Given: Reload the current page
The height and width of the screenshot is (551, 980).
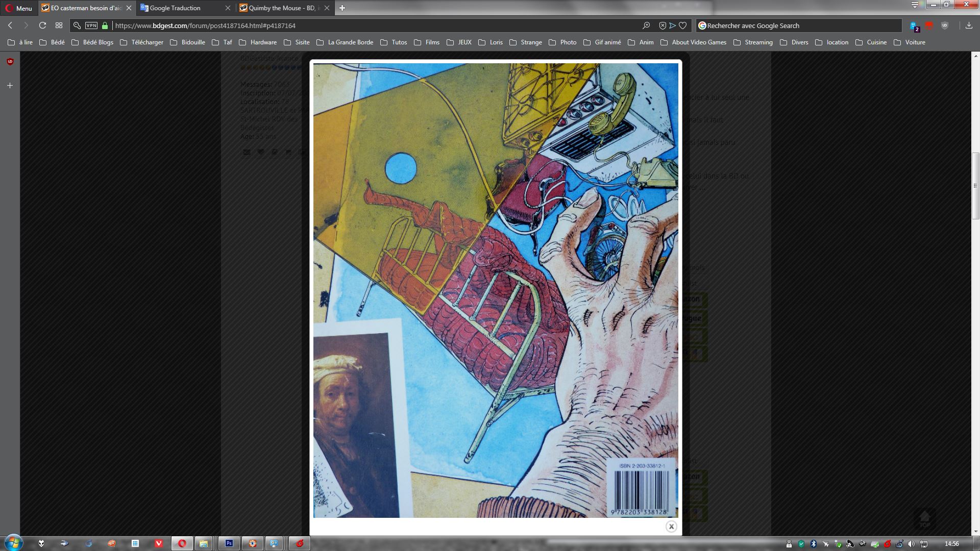Looking at the screenshot, I should 42,26.
